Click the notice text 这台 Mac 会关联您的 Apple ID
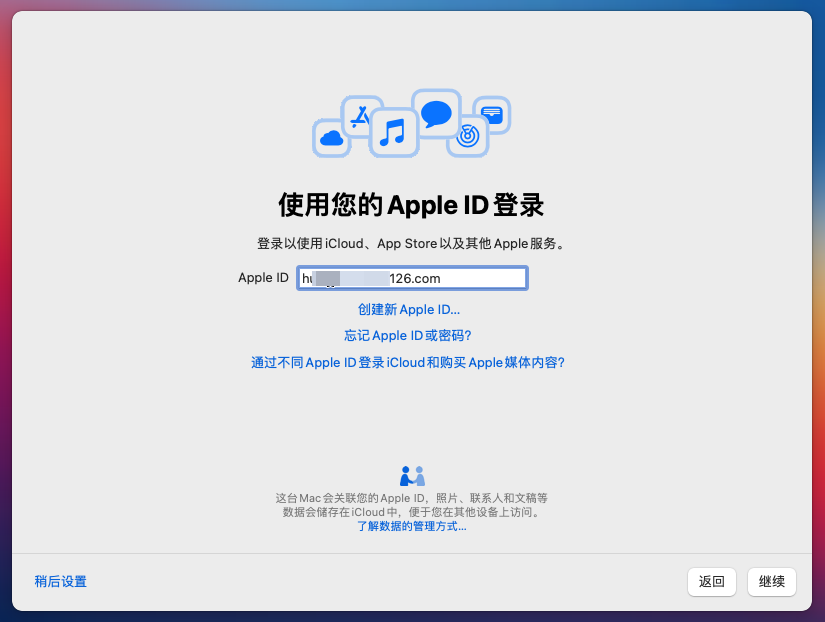 tap(412, 505)
